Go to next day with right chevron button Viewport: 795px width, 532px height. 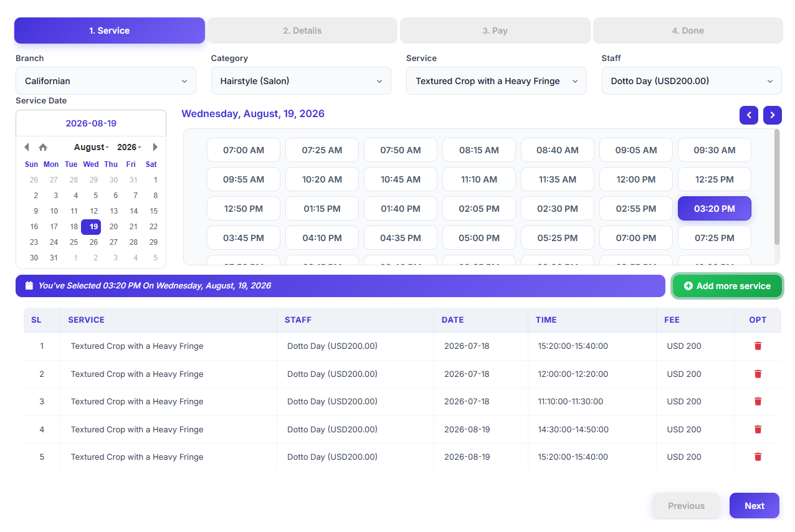coord(773,115)
